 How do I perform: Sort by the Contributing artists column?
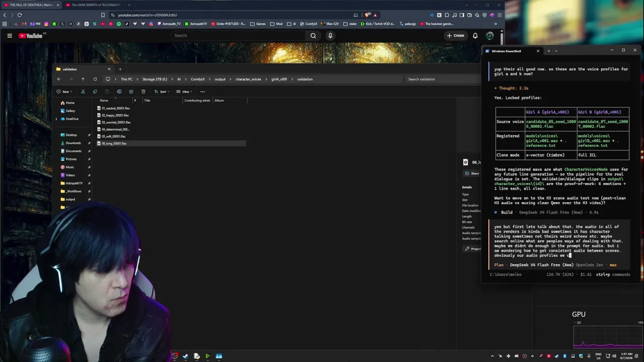coord(197,101)
